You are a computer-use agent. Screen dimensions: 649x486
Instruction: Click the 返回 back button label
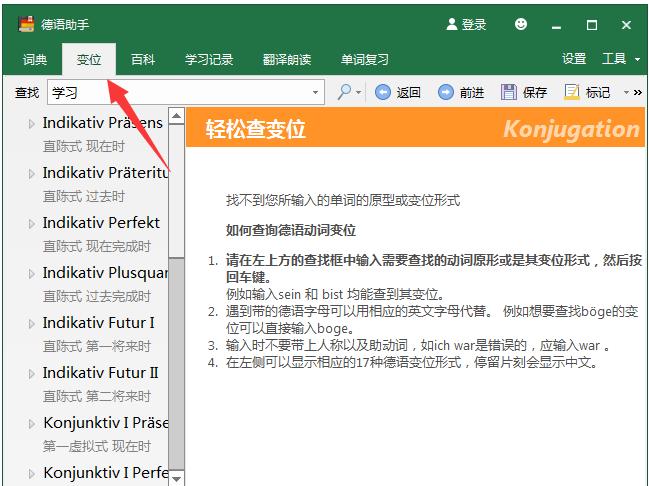(409, 92)
